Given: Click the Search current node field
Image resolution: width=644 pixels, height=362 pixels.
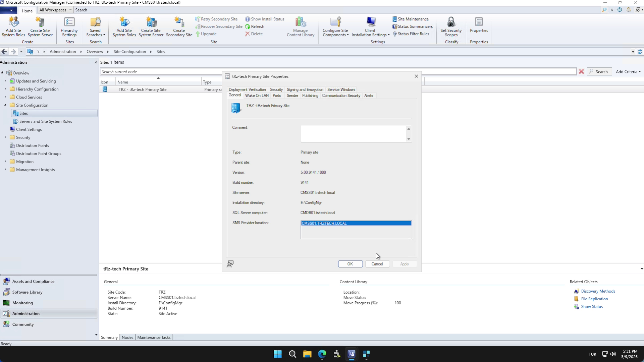Looking at the screenshot, I should (338, 72).
